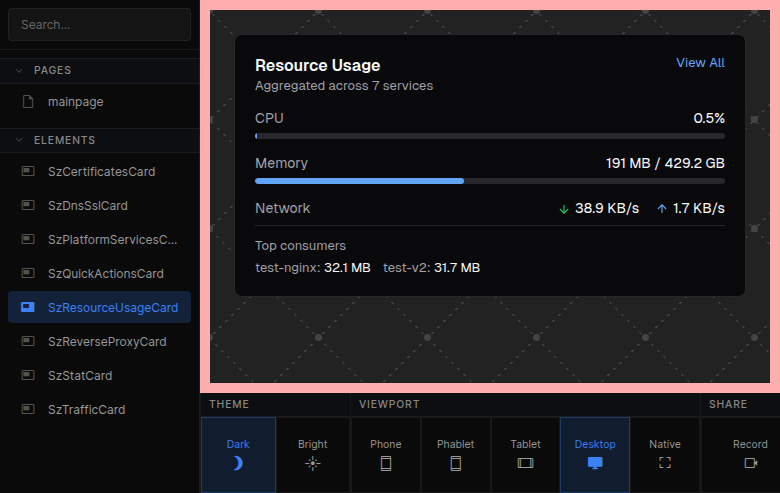The height and width of the screenshot is (493, 780).
Task: Switch to Native viewport fullscreen icon
Action: (665, 463)
